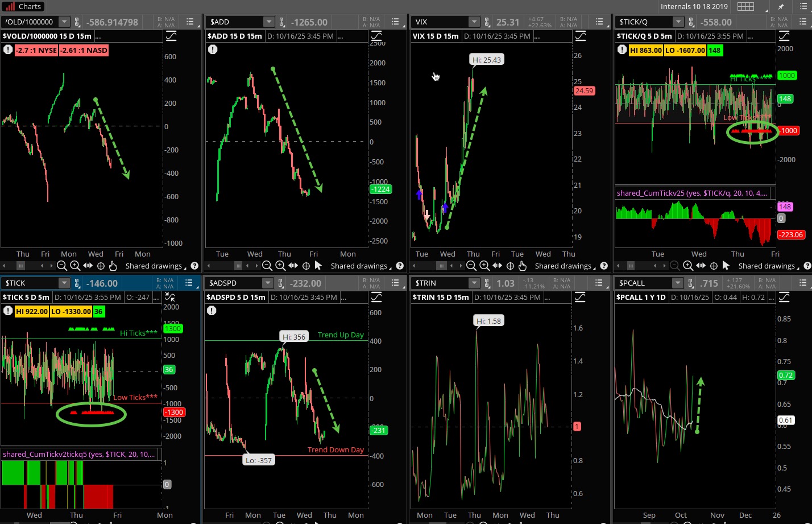This screenshot has height=524, width=812.
Task: Click the Internals 10 18 2019 workspace name
Action: pyautogui.click(x=694, y=7)
